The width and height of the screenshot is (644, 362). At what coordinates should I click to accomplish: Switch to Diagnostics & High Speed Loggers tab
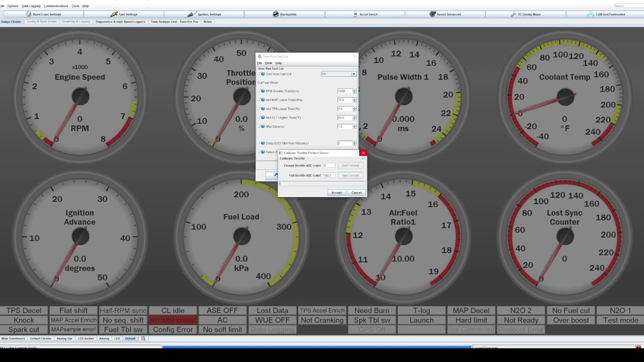[x=120, y=22]
